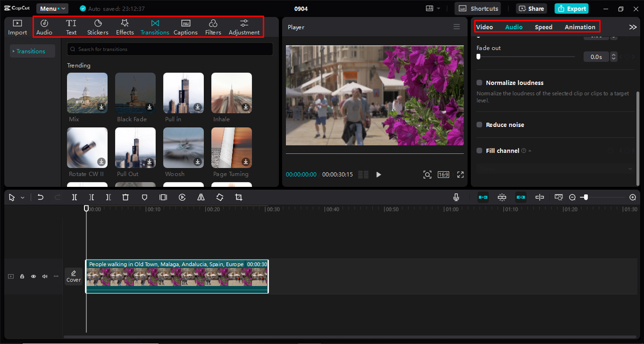The width and height of the screenshot is (644, 344).
Task: Delete right of playhead
Action: point(108,197)
